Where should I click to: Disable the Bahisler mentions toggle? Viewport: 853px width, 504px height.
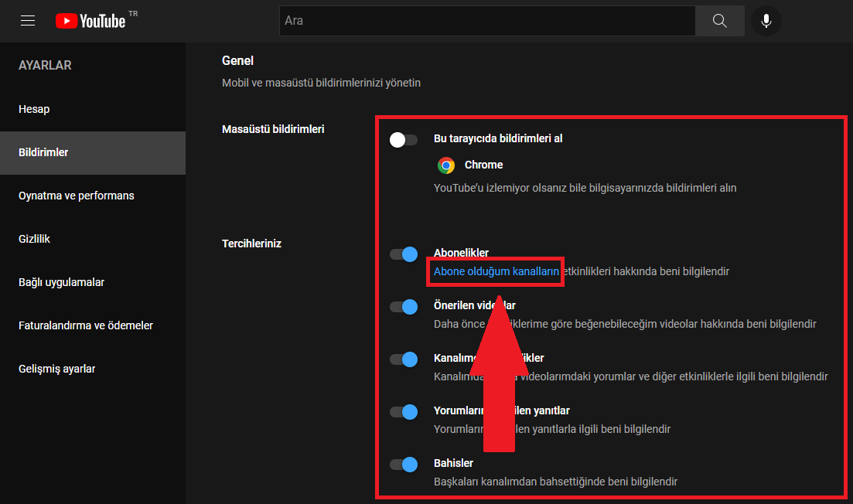(404, 465)
